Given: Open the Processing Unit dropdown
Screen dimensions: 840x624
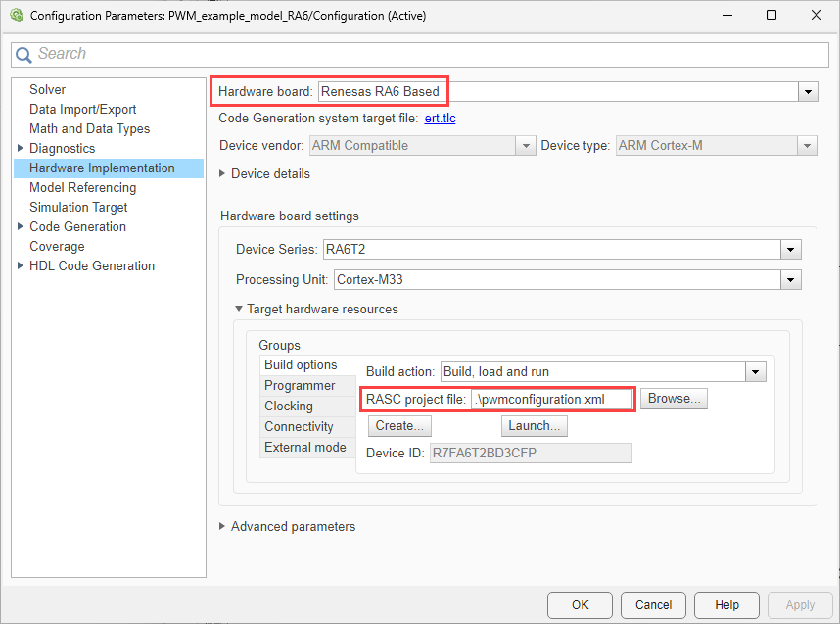Looking at the screenshot, I should pyautogui.click(x=791, y=280).
